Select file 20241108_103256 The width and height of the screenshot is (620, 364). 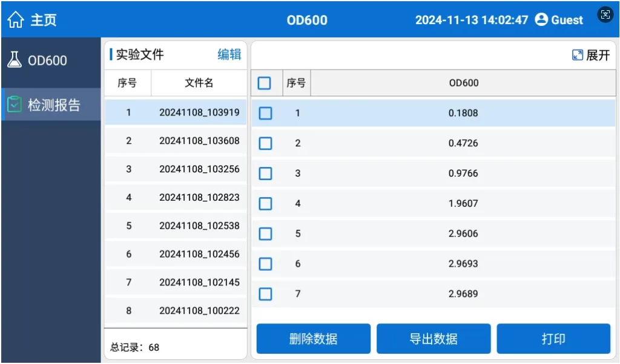(176, 169)
